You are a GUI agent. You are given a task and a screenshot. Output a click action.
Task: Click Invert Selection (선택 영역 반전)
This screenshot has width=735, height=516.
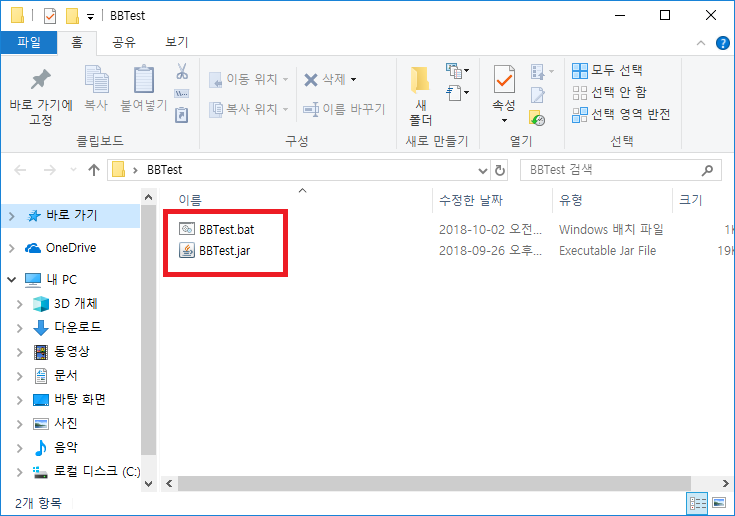point(620,114)
